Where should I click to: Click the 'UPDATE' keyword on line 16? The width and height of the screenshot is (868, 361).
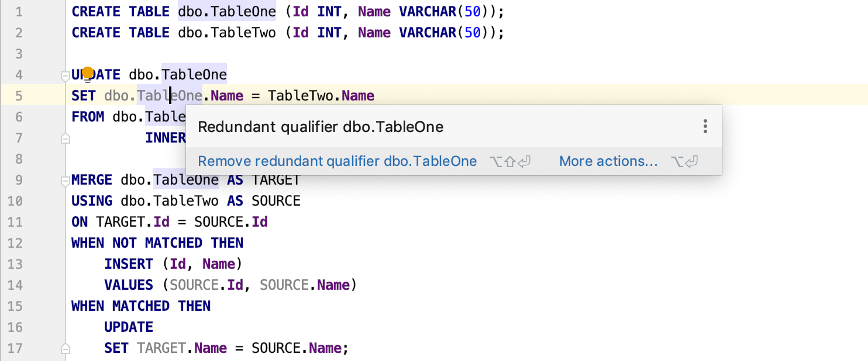(x=129, y=327)
